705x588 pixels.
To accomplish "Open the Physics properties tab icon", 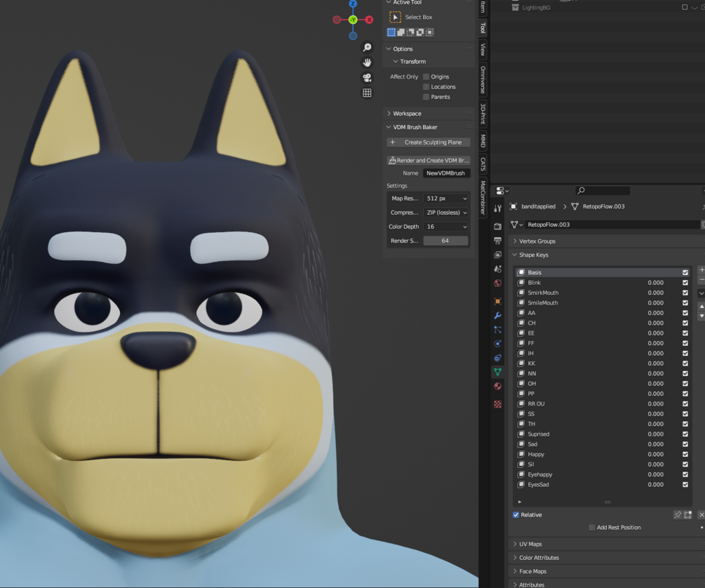I will [x=498, y=344].
